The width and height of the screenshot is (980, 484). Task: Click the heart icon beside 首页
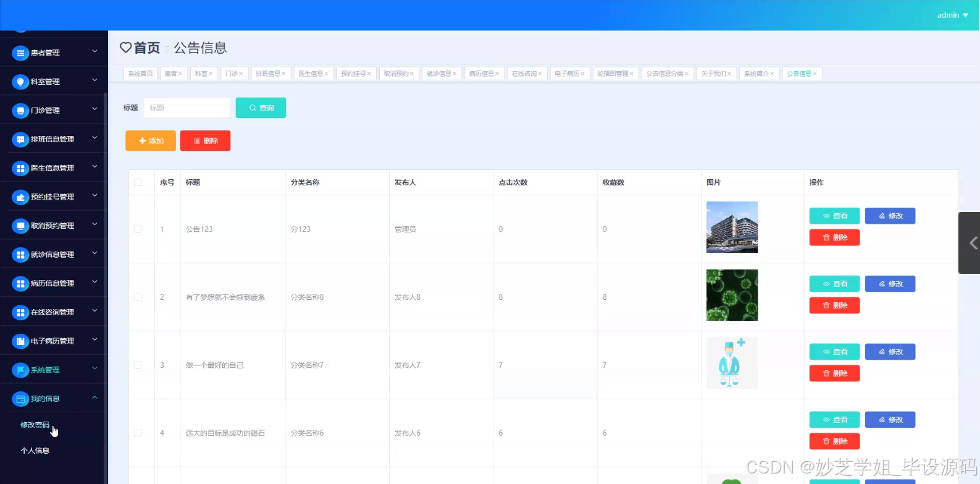(125, 48)
